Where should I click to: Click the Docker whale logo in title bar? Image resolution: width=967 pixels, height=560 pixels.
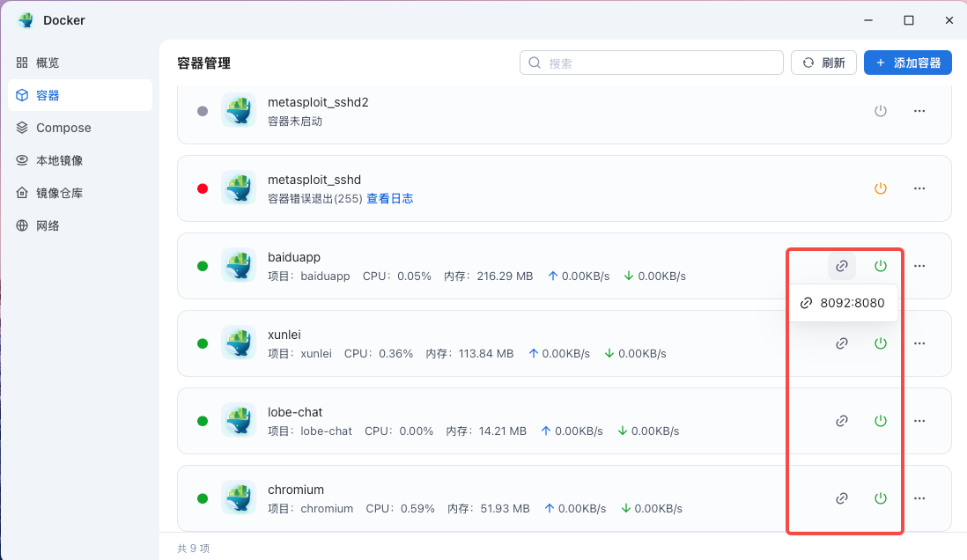[26, 20]
